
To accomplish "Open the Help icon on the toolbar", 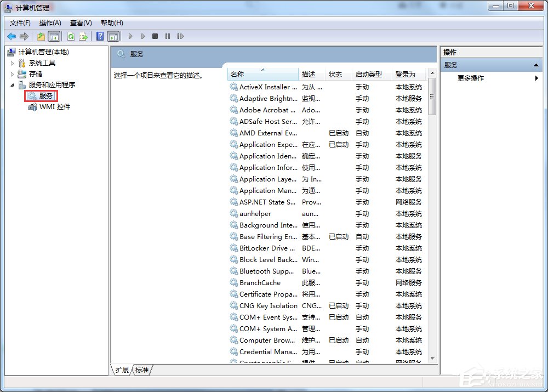I will point(100,36).
